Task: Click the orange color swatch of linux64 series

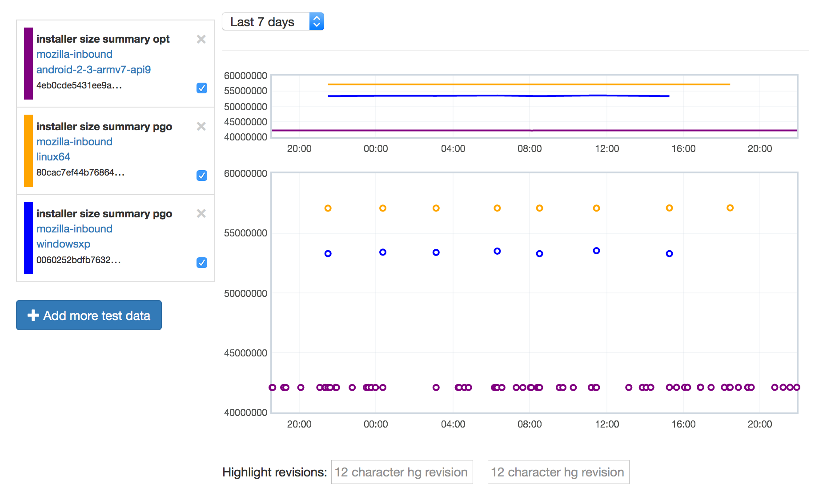Action: click(28, 151)
